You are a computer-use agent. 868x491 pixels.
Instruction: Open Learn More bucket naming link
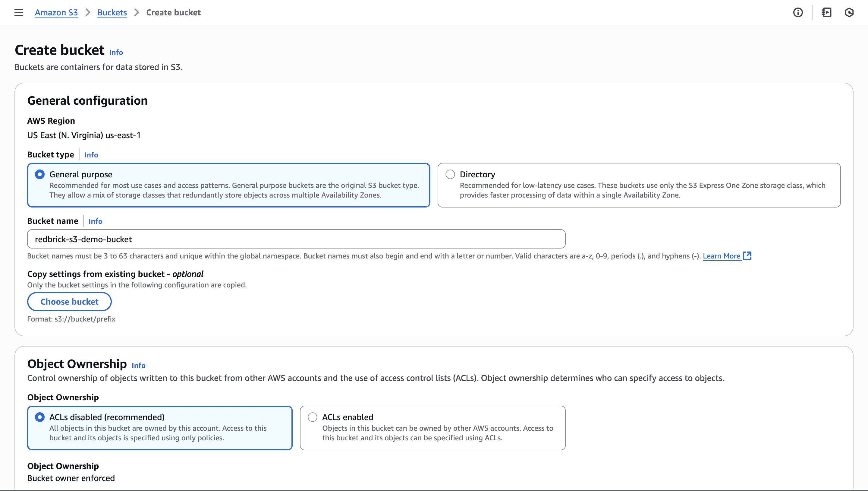coord(721,256)
